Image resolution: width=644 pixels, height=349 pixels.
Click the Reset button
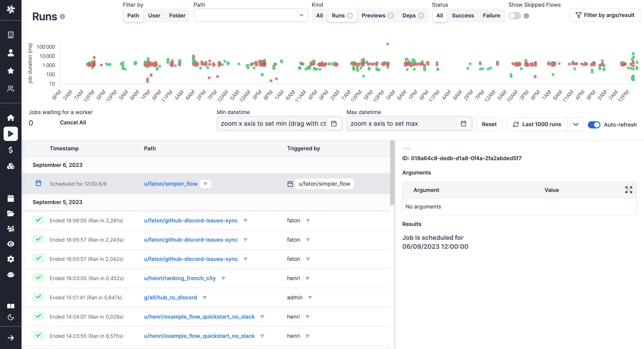click(489, 124)
